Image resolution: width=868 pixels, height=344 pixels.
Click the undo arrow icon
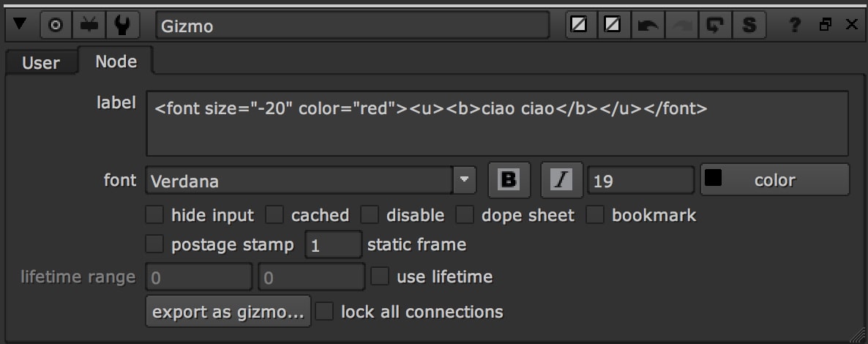click(648, 26)
